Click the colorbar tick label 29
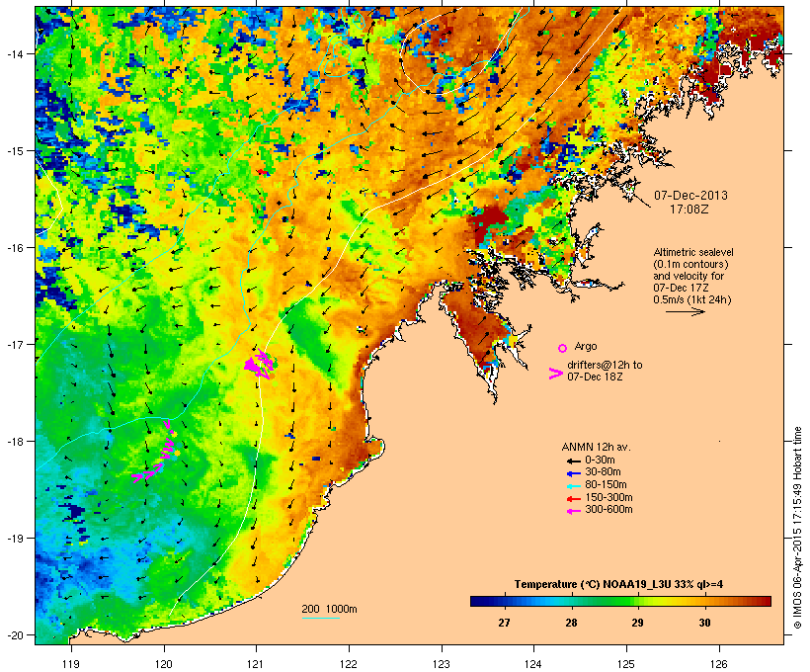Image resolution: width=810 pixels, height=672 pixels. click(637, 623)
